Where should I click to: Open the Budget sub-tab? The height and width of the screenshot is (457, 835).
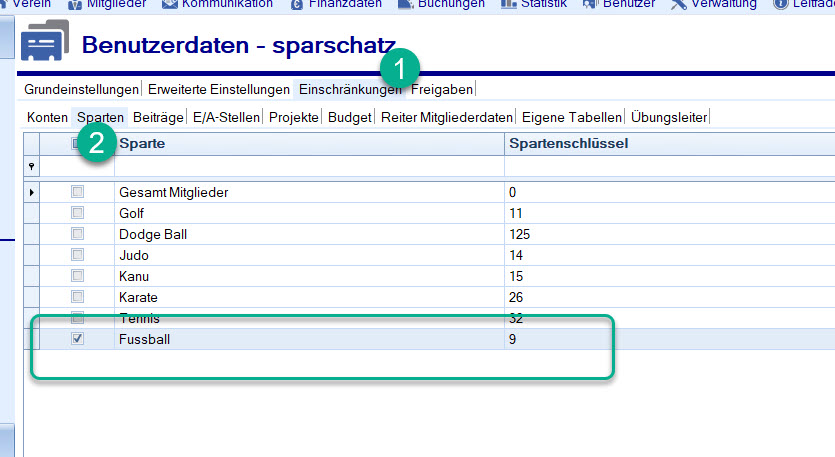point(349,117)
